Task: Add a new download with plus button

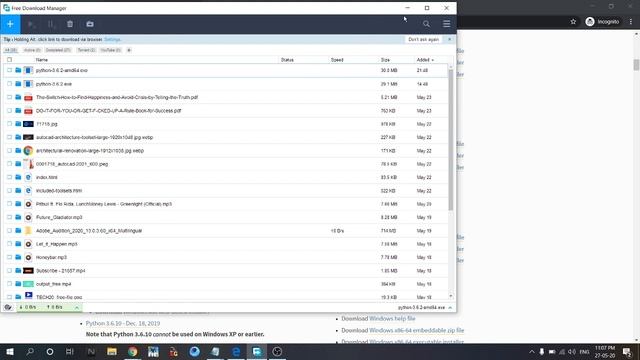Action: click(x=10, y=24)
